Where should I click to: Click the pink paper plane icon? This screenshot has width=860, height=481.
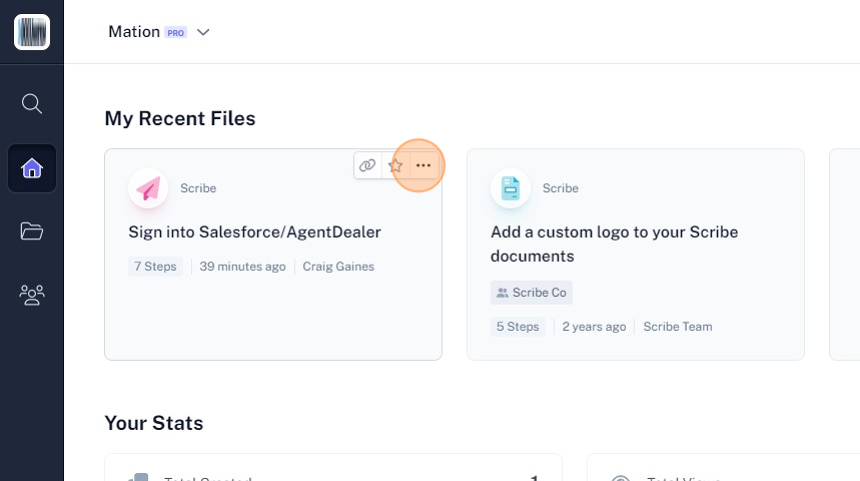(148, 188)
